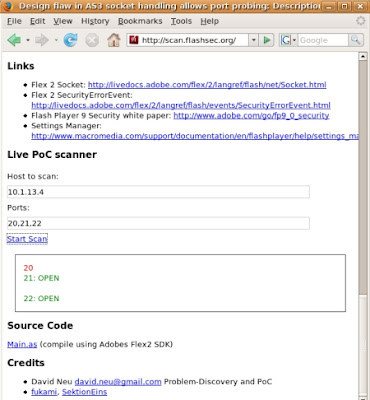
Task: Click the Host to scan input field
Action: [158, 192]
